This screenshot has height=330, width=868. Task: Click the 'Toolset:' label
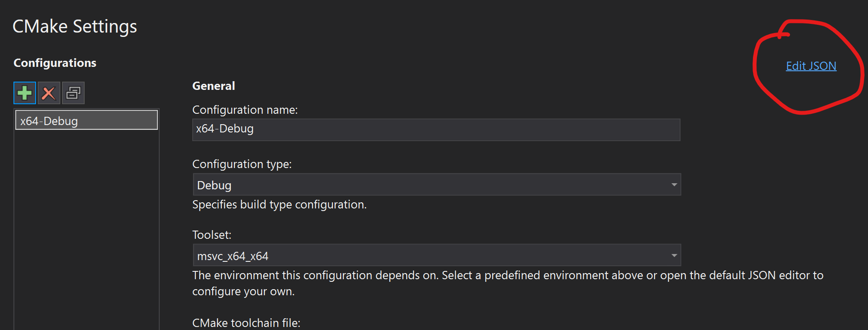point(212,235)
